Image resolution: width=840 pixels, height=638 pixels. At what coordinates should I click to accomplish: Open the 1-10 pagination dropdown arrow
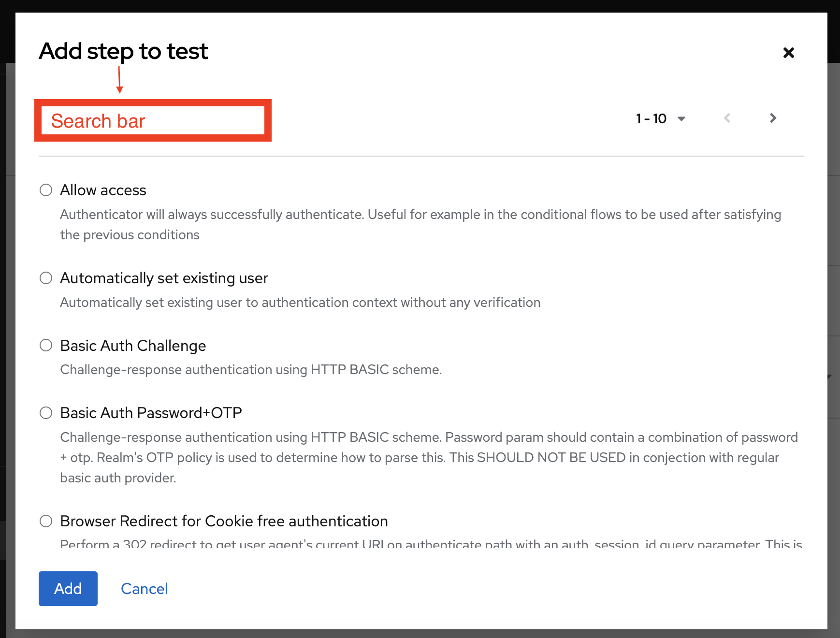click(x=682, y=118)
